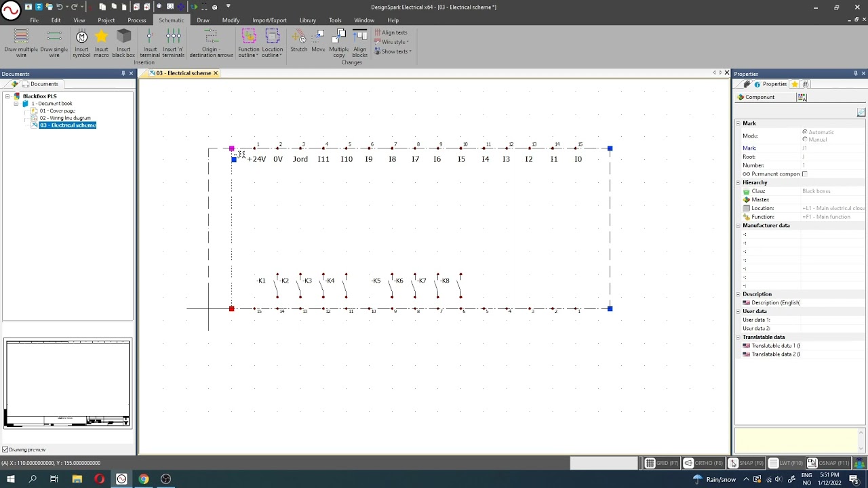
Task: Collapse the Description section
Action: click(738, 294)
